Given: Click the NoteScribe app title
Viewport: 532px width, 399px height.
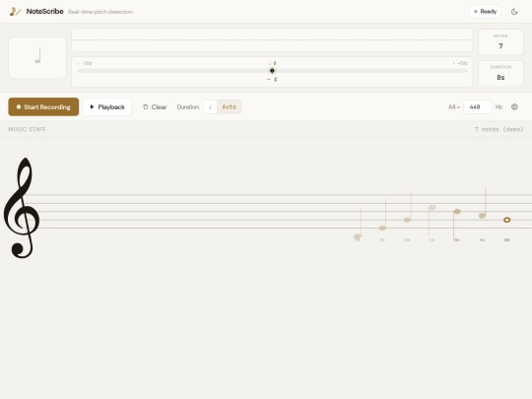Looking at the screenshot, I should pyautogui.click(x=44, y=11).
